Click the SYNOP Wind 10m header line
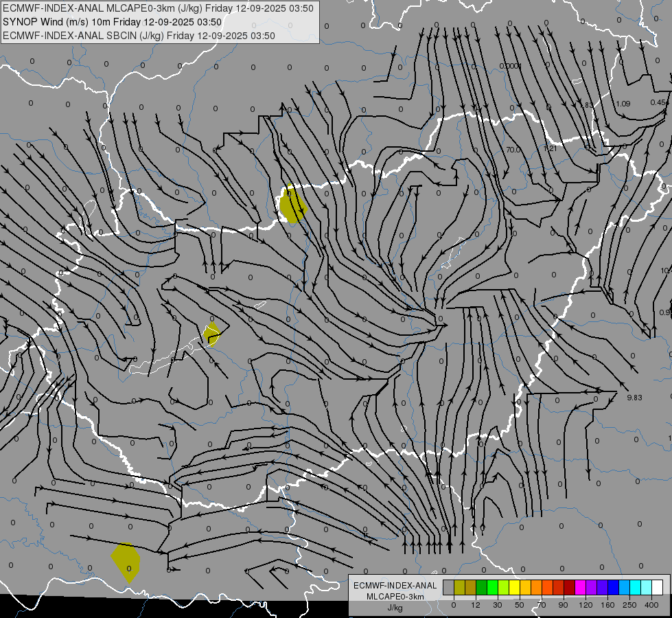This screenshot has width=672, height=618. pyautogui.click(x=112, y=22)
